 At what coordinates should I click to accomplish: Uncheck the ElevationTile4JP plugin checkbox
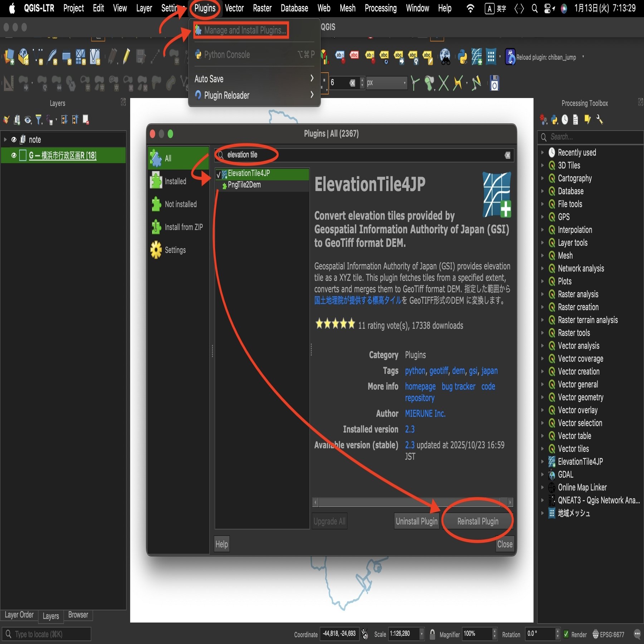point(219,174)
